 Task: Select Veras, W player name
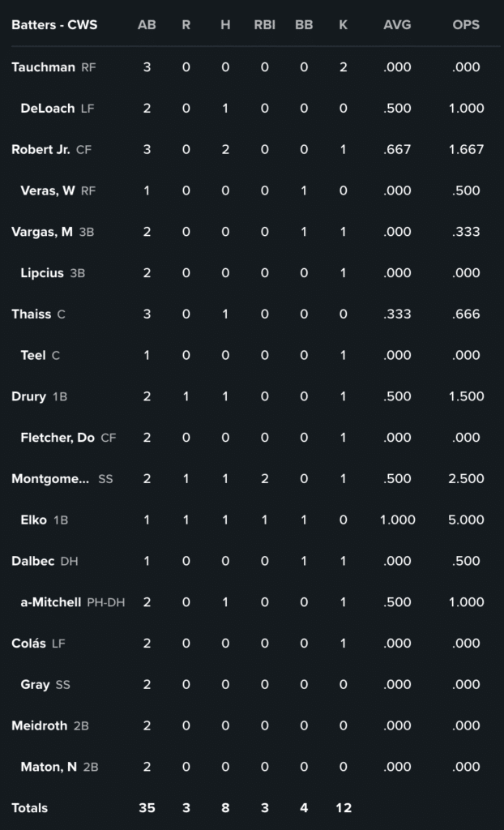(47, 191)
